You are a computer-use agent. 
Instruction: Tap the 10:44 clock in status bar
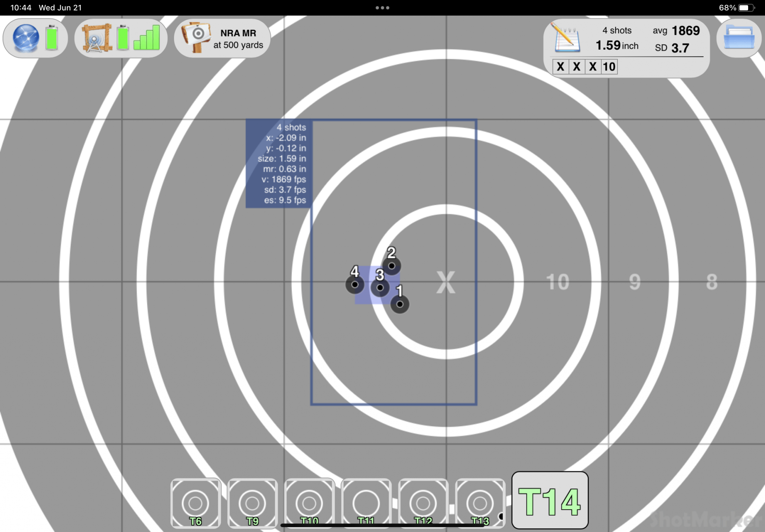(21, 7)
